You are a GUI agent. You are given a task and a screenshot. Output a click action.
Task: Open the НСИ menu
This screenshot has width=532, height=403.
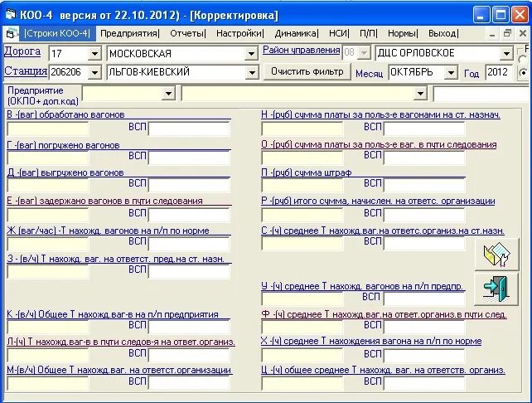[x=339, y=33]
